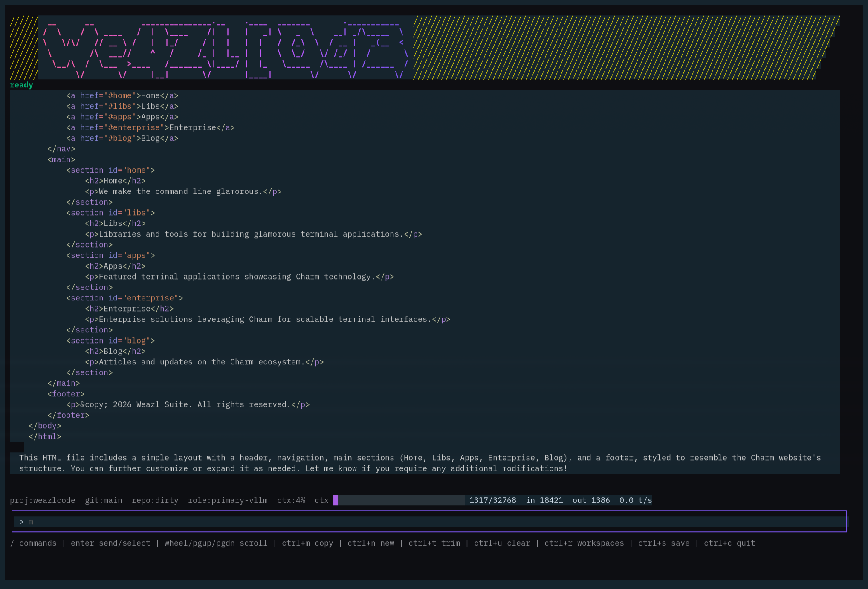Click 'ctrl+n new' footer hint

pos(371,543)
